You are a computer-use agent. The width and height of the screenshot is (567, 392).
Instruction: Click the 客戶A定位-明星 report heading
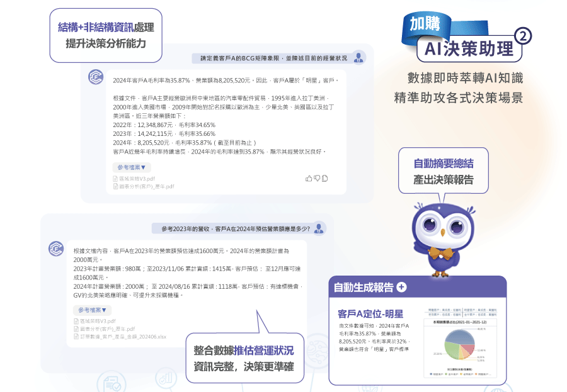pyautogui.click(x=370, y=313)
